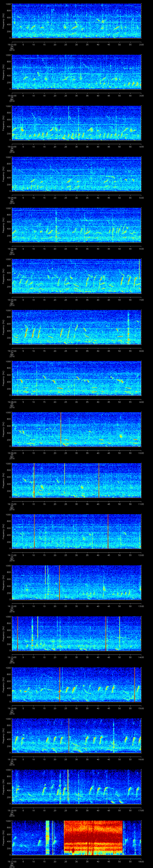153x868 pixels.
Task: Click the 4:00 end-time label
Action: [x=141, y=147]
